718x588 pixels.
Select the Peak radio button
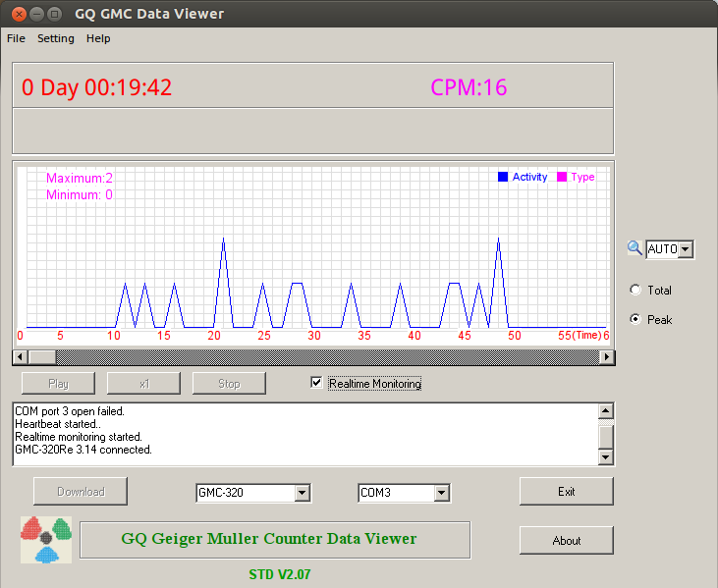pyautogui.click(x=635, y=319)
